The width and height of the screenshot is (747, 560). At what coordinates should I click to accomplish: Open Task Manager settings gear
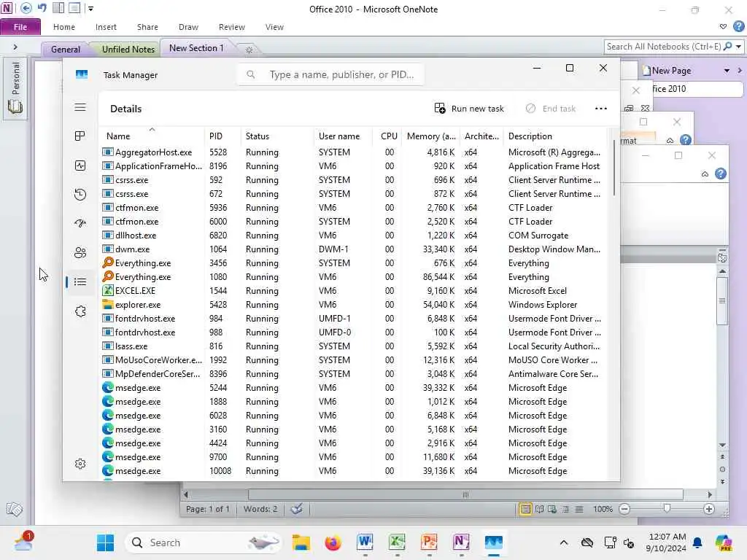(x=80, y=464)
